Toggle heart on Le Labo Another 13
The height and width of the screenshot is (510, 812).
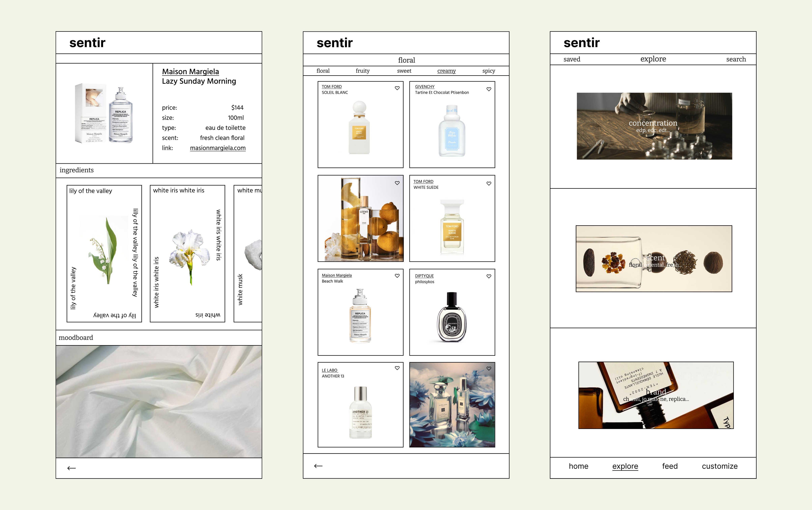tap(397, 368)
